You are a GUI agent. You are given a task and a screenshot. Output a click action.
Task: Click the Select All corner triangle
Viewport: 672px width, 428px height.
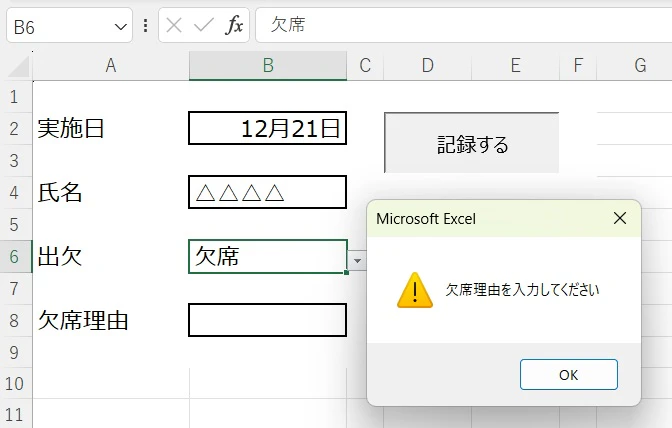pyautogui.click(x=19, y=66)
